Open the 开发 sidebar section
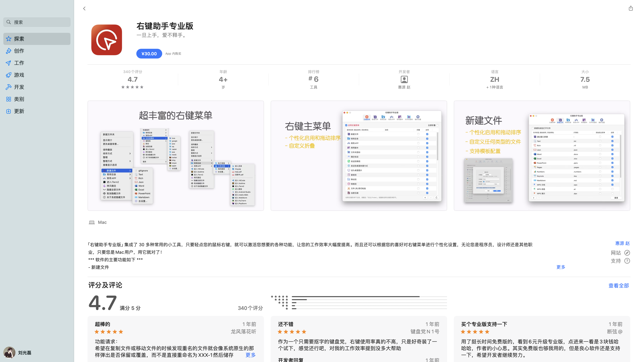The height and width of the screenshot is (362, 644). click(37, 87)
